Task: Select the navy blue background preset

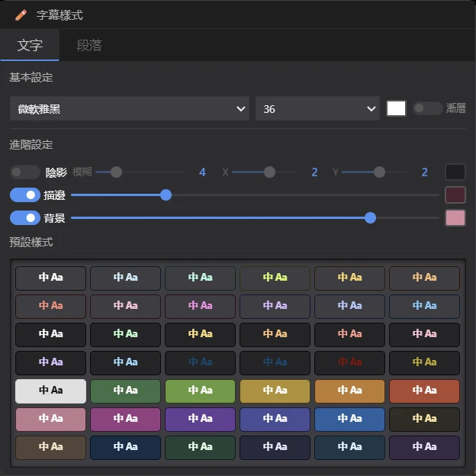Action: point(125,447)
